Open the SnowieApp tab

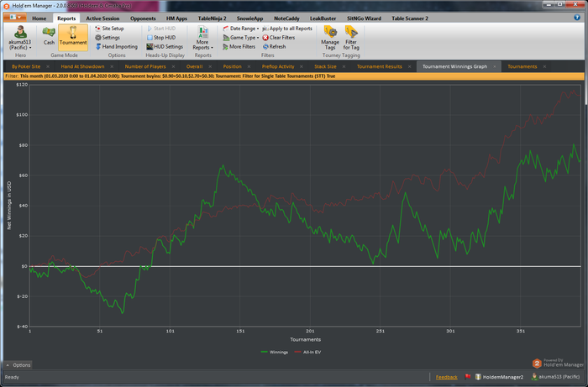tap(249, 18)
